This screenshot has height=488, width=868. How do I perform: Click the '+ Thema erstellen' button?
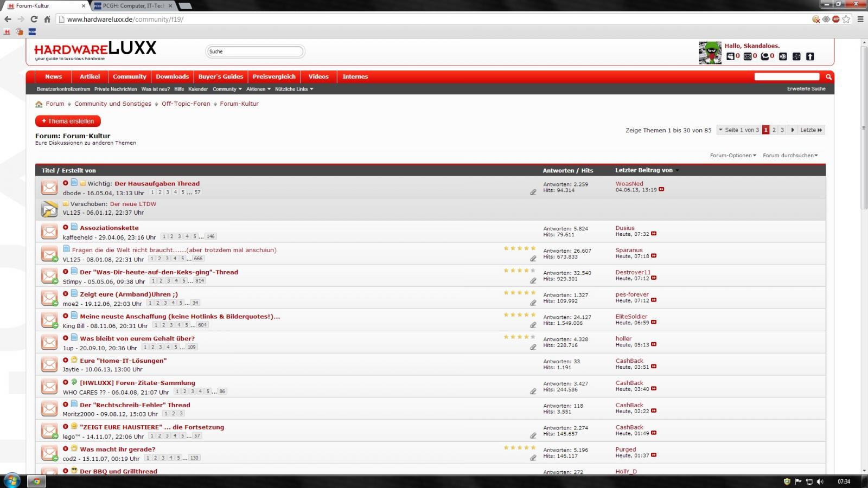point(68,121)
